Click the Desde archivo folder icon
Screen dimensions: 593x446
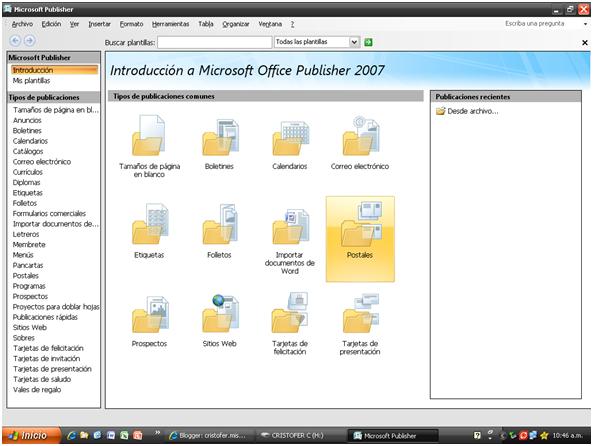click(x=440, y=111)
